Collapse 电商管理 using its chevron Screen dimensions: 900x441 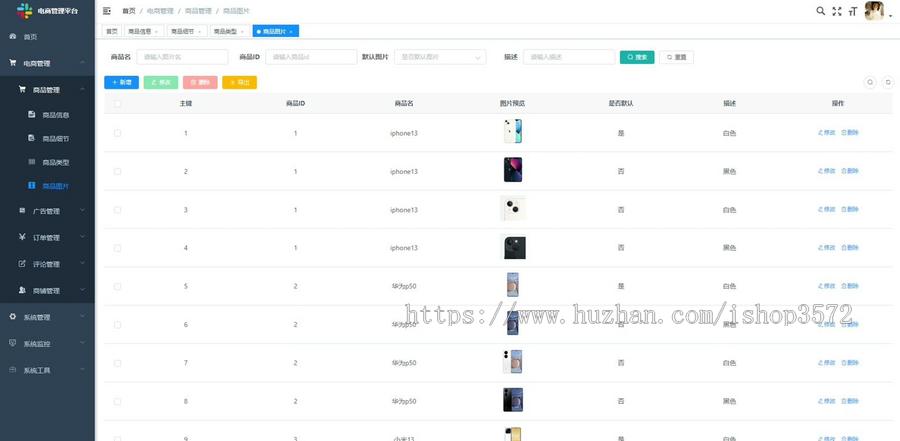click(82, 63)
